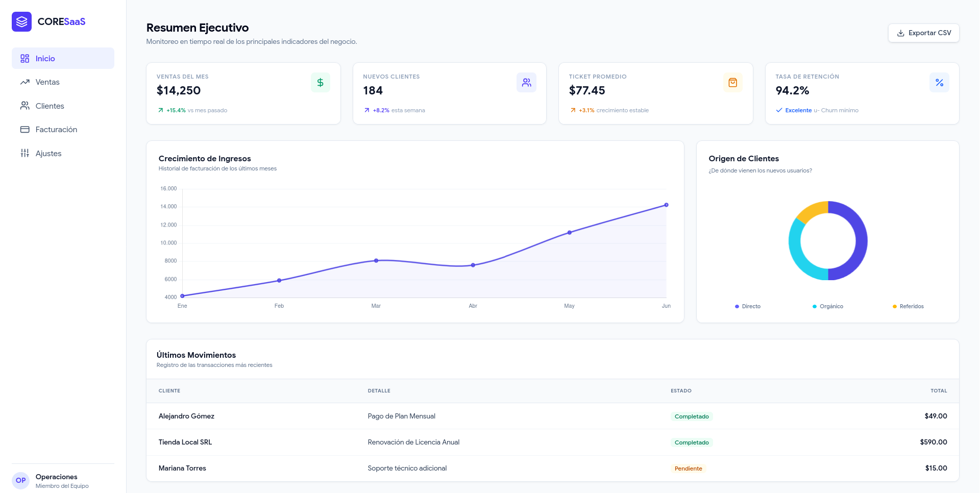
Task: Click the 184 new clients value
Action: 373,91
